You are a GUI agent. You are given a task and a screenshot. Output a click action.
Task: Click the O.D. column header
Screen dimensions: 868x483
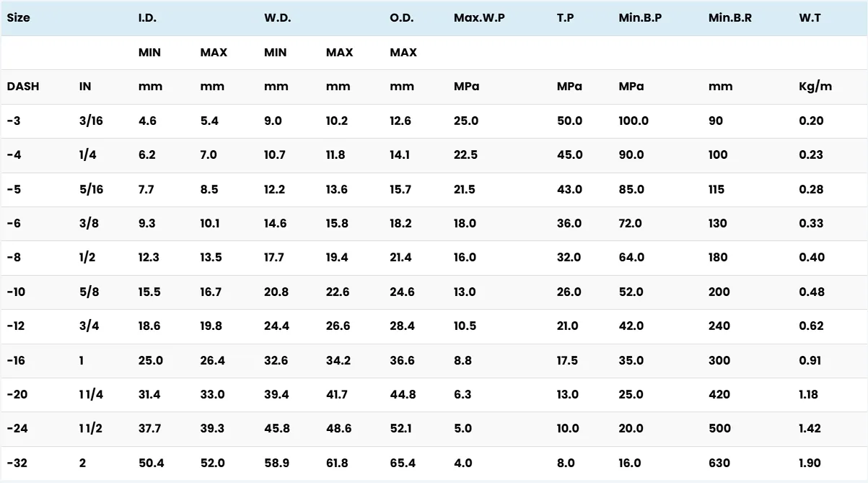[x=402, y=18]
